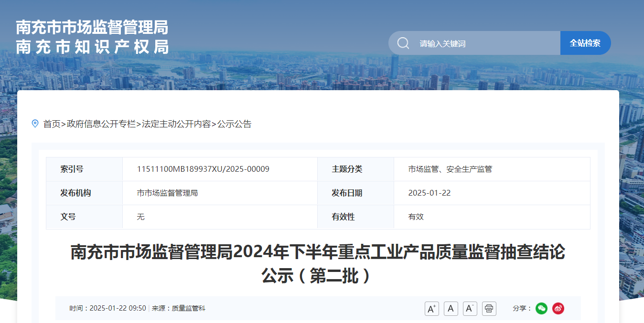
Task: Click the 南充市知识产权局 site title
Action: click(x=92, y=47)
